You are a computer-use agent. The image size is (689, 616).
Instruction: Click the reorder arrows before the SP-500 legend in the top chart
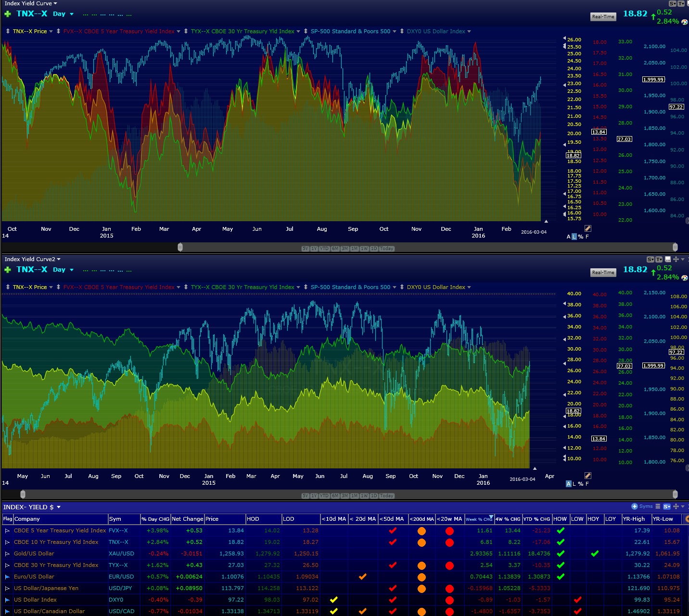coord(306,31)
